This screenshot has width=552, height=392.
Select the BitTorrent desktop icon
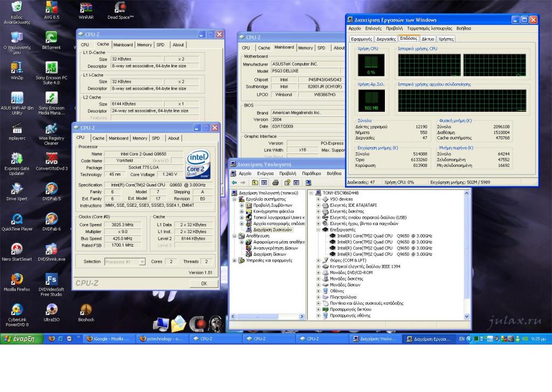[51, 40]
